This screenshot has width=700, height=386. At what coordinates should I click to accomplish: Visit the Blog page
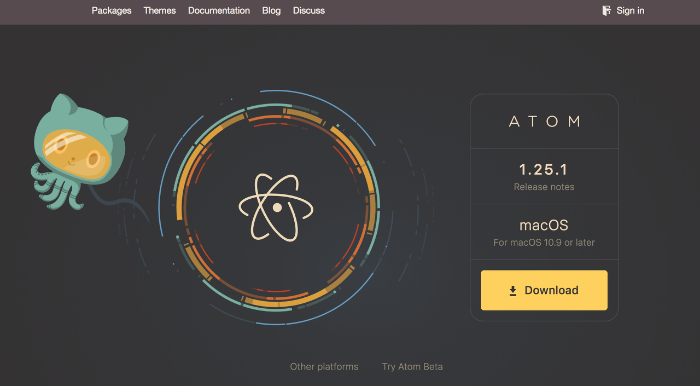tap(271, 11)
